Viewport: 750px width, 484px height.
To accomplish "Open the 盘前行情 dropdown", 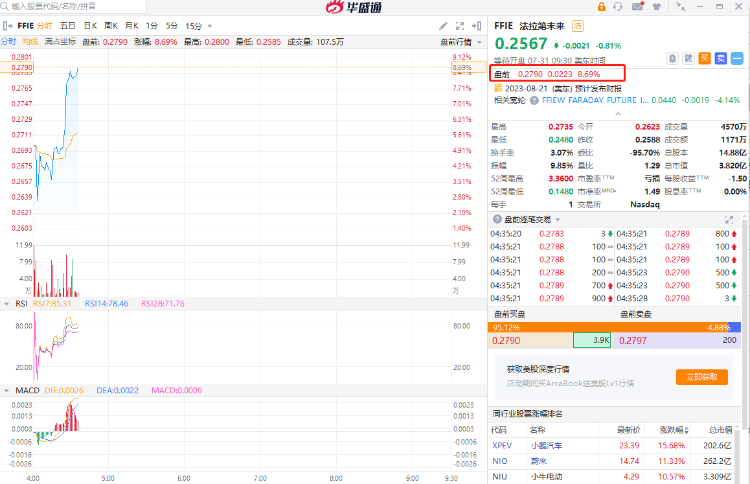I will coord(461,42).
